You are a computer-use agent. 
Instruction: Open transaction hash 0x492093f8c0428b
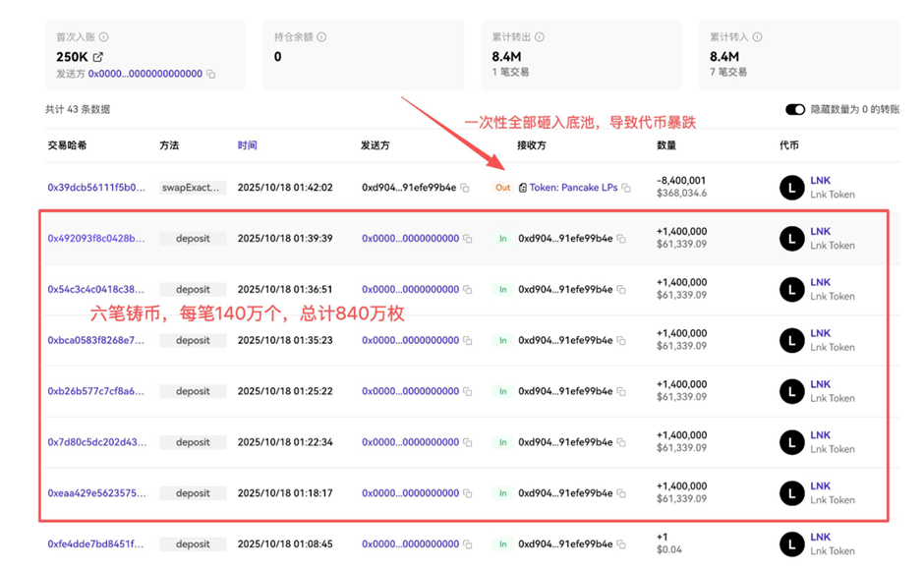coord(96,238)
